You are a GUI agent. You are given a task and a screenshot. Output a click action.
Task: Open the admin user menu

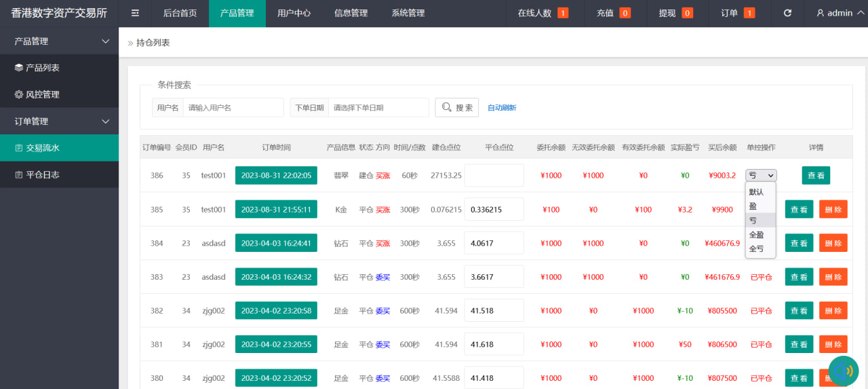[x=834, y=13]
